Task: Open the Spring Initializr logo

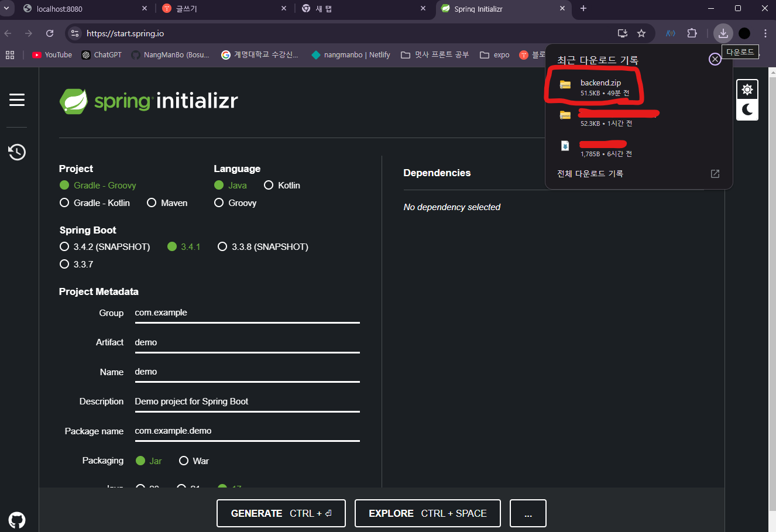Action: [x=149, y=101]
